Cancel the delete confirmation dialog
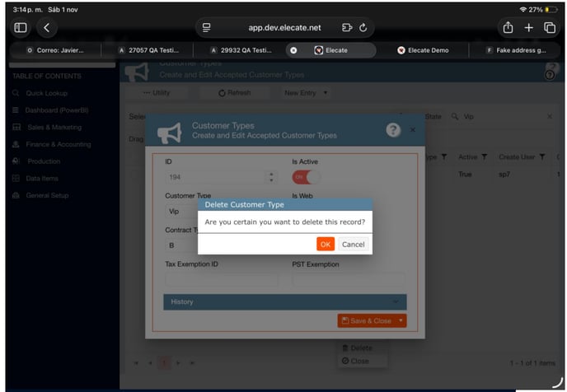The width and height of the screenshot is (567, 392). click(353, 245)
